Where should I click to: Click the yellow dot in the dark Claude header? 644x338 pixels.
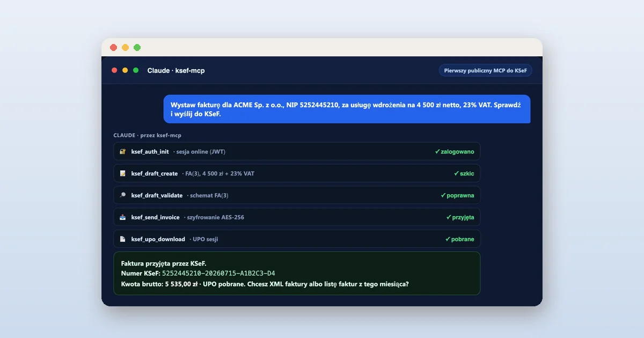click(x=125, y=70)
